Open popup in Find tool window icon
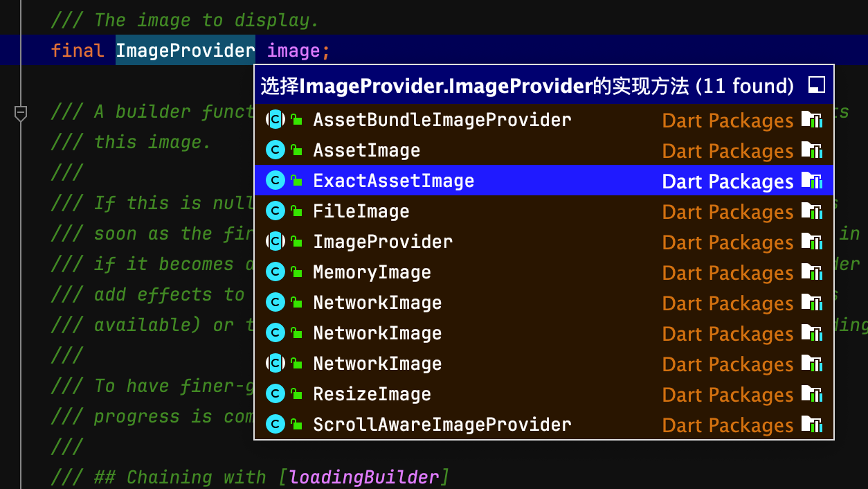Image resolution: width=868 pixels, height=489 pixels. coord(817,85)
